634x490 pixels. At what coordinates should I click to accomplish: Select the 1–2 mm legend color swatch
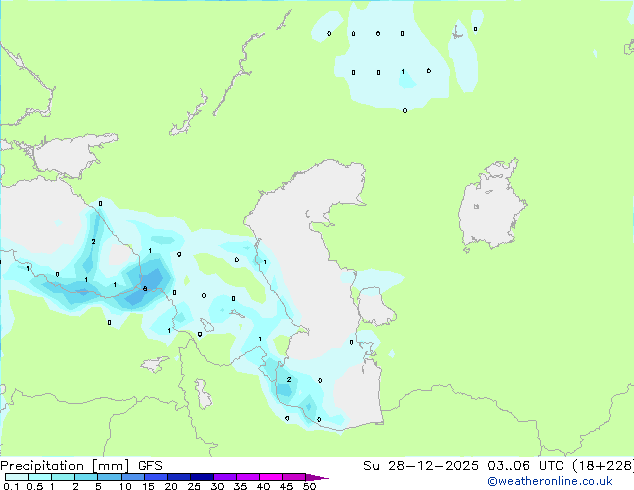coord(63,477)
